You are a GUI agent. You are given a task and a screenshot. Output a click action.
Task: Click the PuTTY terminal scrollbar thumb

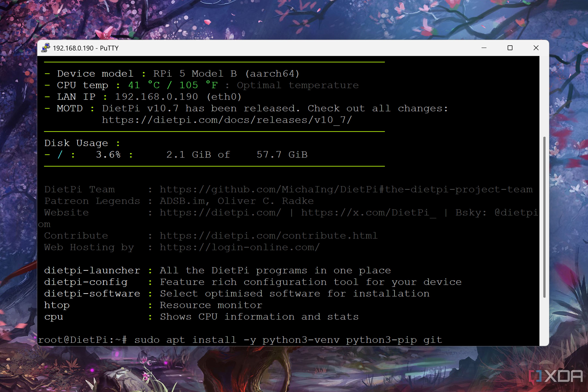544,217
